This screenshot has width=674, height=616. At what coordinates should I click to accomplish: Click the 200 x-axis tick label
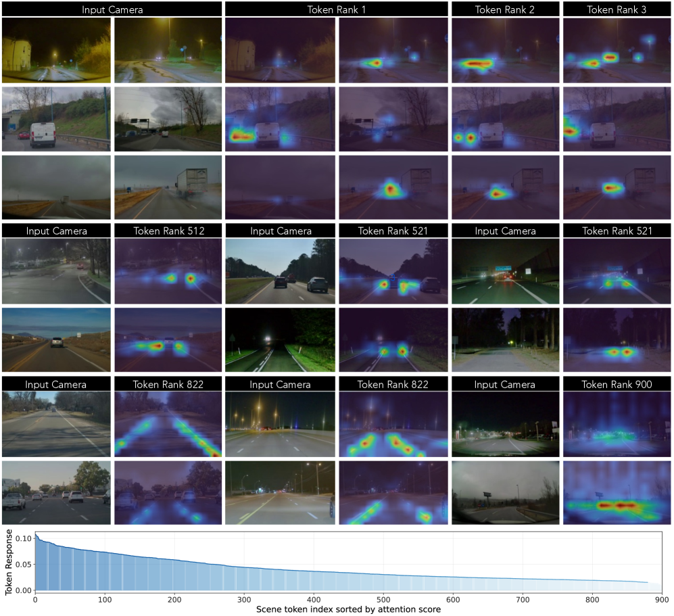174,600
